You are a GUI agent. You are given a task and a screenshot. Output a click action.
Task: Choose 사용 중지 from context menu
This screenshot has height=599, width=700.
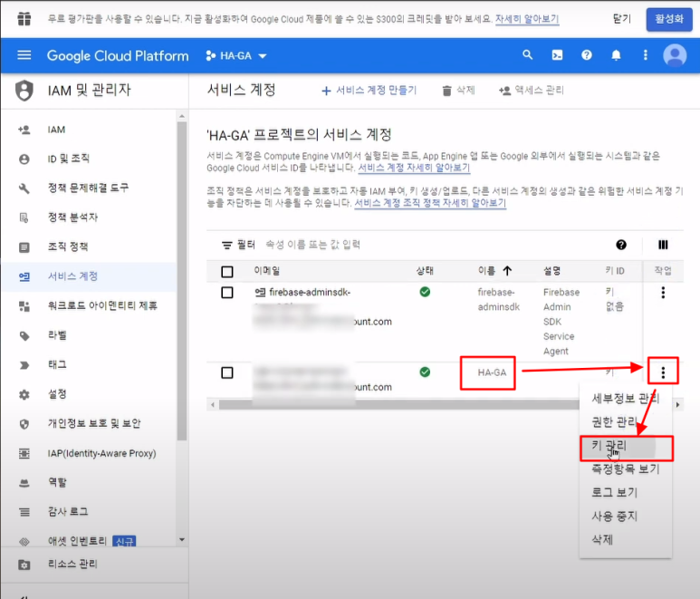point(626,517)
